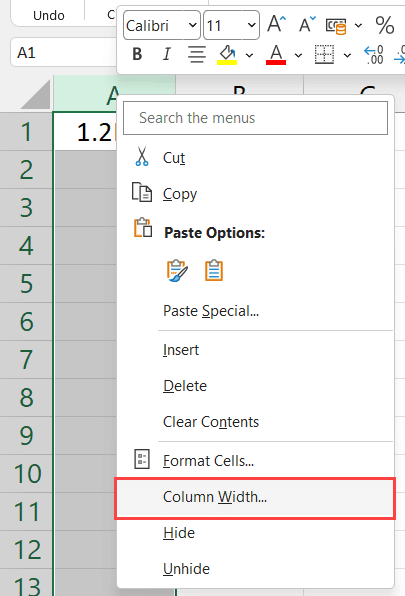Image resolution: width=405 pixels, height=596 pixels.
Task: Select row 1 header
Action: [x=26, y=132]
